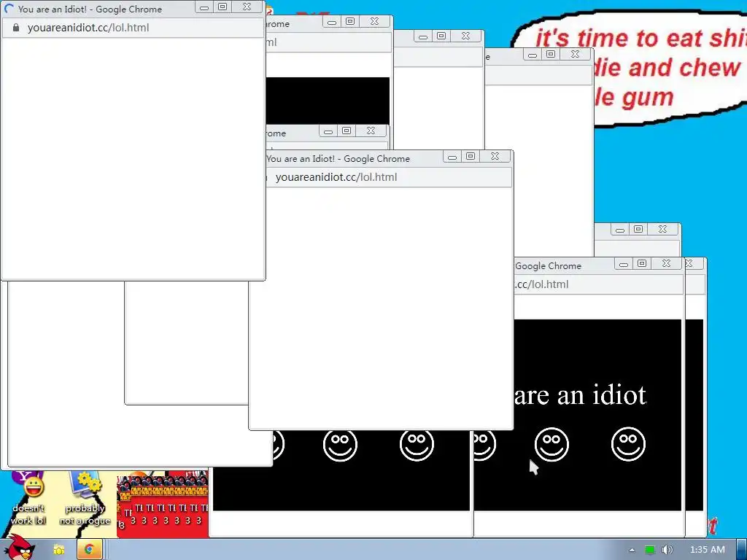This screenshot has width=747, height=560.
Task: Click the 1:35 AM taskbar clock
Action: point(708,550)
